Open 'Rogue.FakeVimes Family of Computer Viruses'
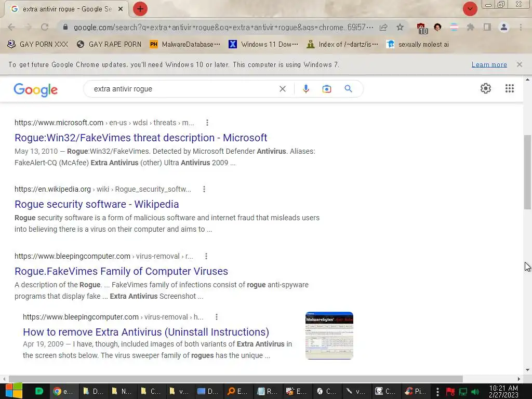Viewport: 532px width, 399px height. pyautogui.click(x=121, y=271)
